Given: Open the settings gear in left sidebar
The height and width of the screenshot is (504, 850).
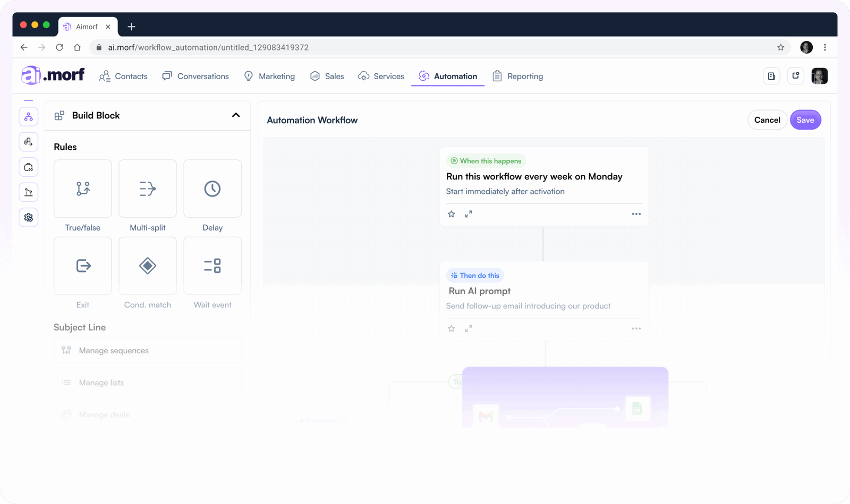Looking at the screenshot, I should [29, 218].
